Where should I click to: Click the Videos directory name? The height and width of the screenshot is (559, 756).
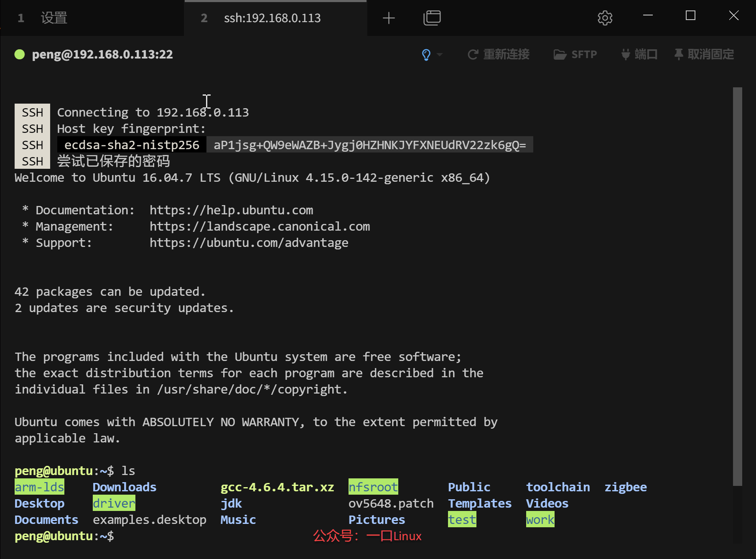tap(547, 503)
